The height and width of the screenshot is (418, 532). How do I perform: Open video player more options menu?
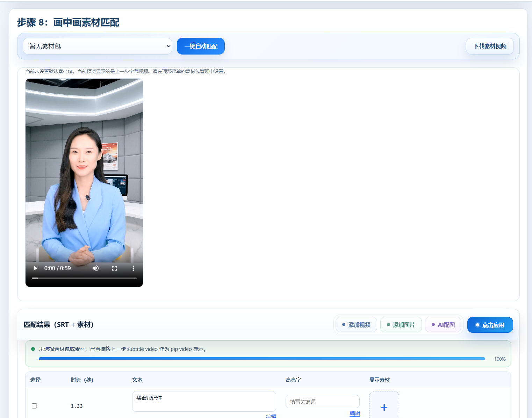click(133, 268)
